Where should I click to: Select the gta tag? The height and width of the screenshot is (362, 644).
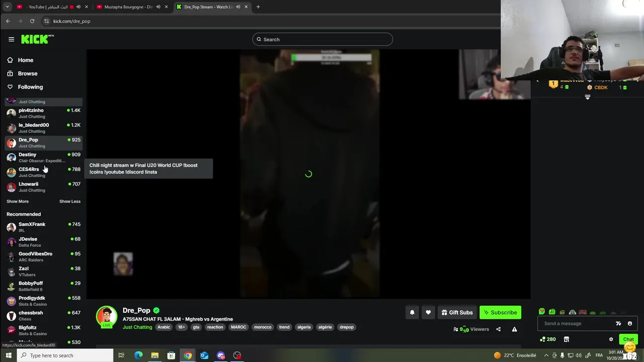point(196,327)
